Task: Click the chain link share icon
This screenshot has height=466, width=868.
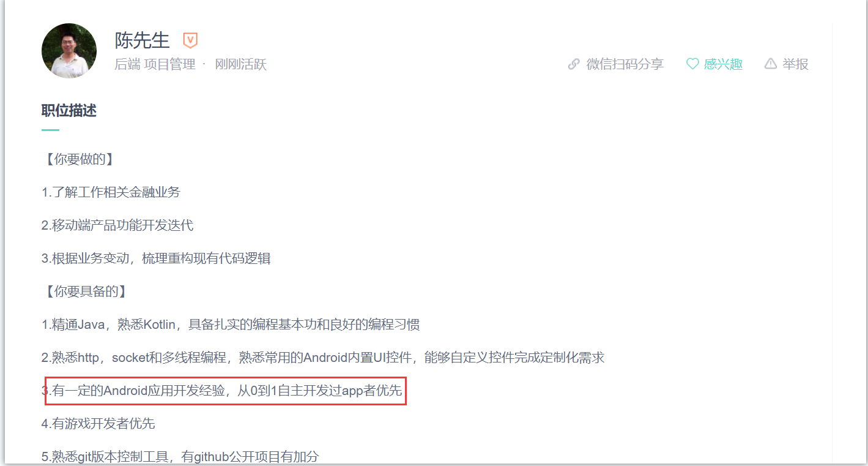Action: pyautogui.click(x=574, y=64)
